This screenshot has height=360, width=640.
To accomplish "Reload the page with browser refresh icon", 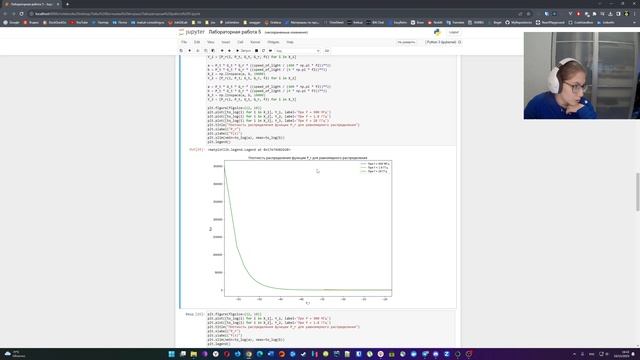I will click(22, 13).
